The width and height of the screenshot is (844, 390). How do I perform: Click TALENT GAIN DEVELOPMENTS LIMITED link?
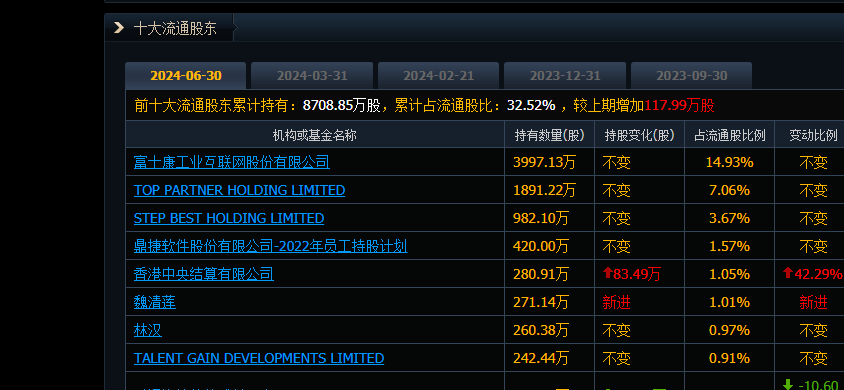(259, 358)
